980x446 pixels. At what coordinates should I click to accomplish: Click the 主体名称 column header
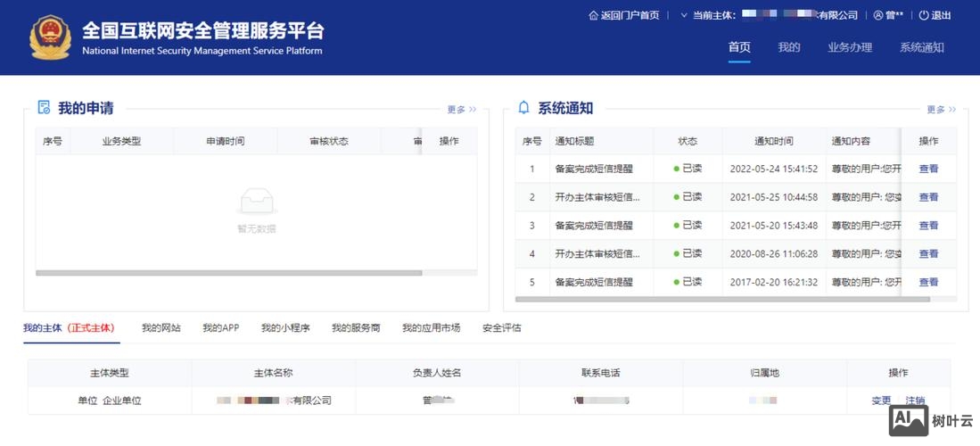point(273,373)
